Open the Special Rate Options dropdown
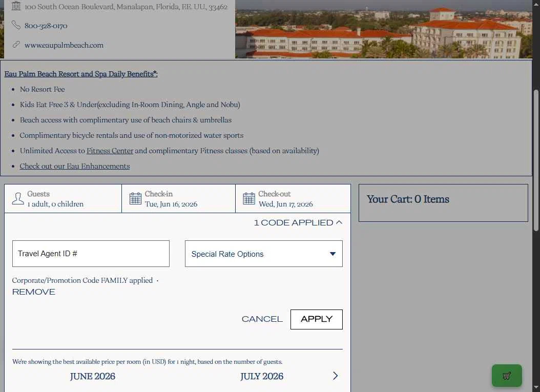540x392 pixels. click(264, 254)
